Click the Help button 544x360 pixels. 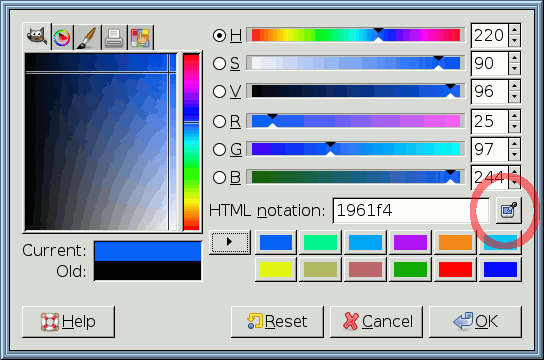[x=68, y=322]
